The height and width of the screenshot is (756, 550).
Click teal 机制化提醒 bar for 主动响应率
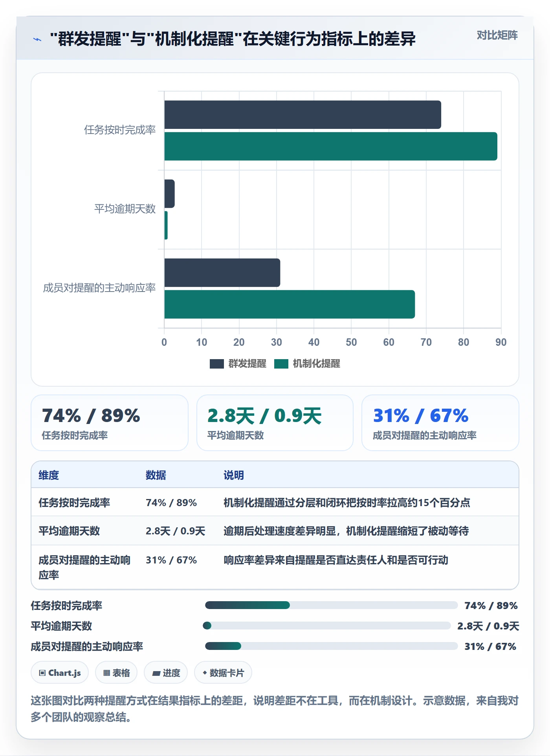(290, 304)
